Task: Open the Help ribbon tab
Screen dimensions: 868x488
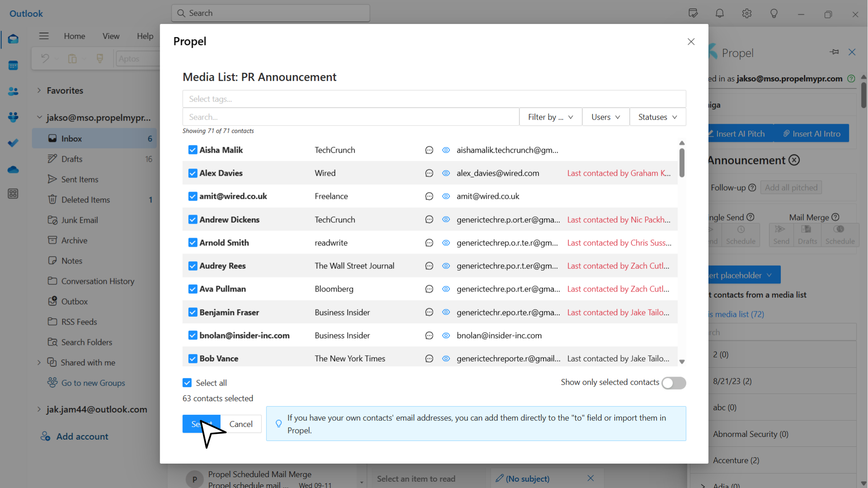Action: [145, 36]
